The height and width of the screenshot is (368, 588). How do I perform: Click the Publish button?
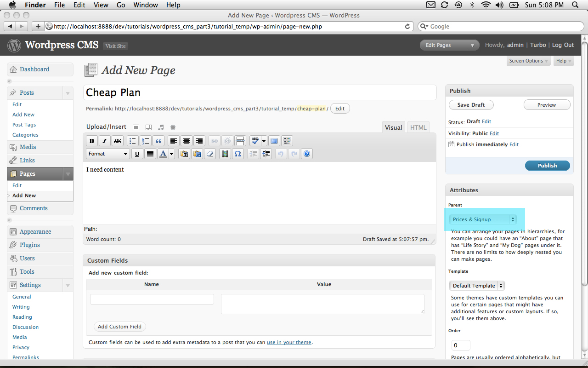click(x=548, y=166)
